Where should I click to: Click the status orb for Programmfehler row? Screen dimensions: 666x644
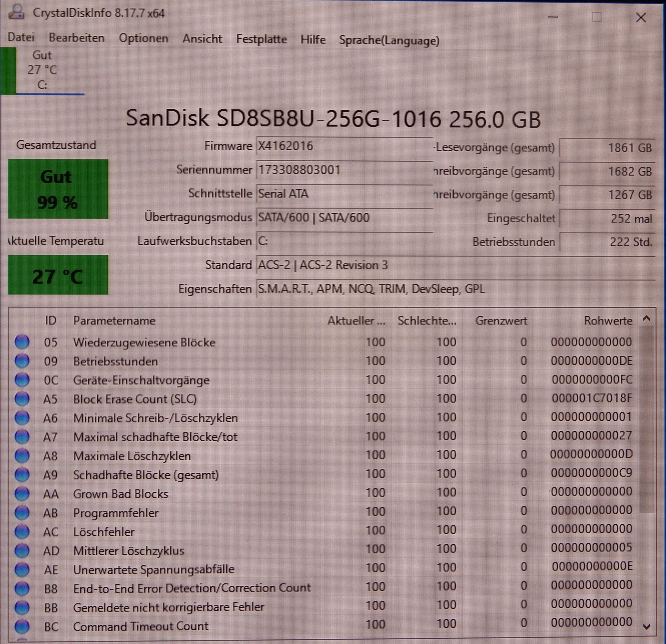22,512
